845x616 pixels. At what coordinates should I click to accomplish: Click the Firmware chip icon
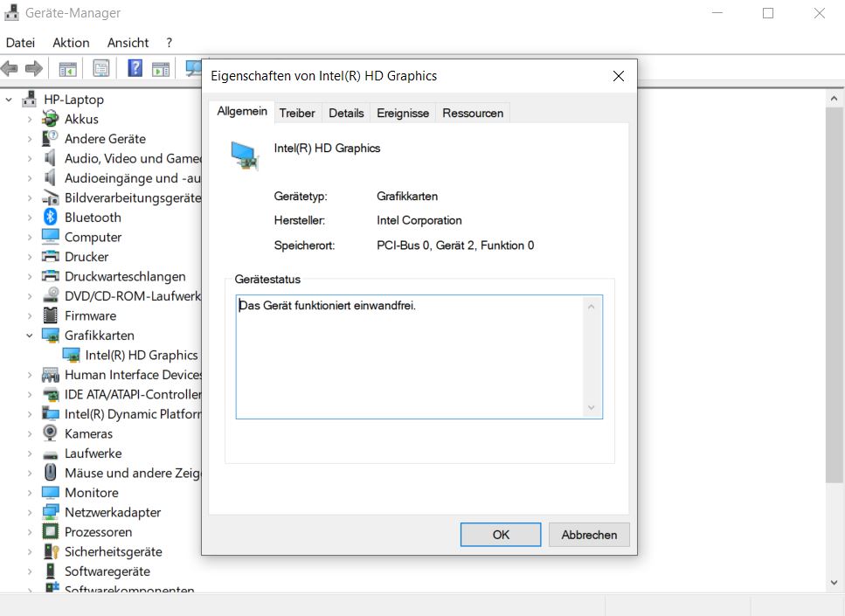pos(50,315)
